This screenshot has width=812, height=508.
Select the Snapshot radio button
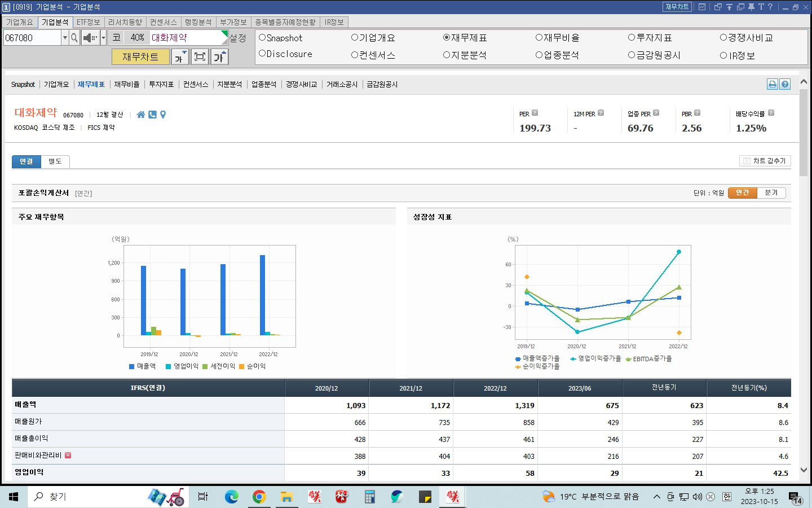[262, 38]
